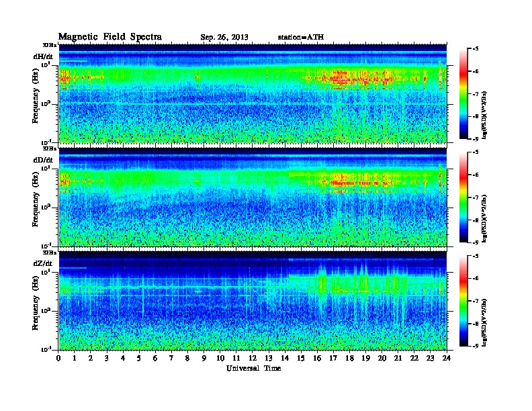Click the "22" hour tick on the time axis

(x=414, y=358)
